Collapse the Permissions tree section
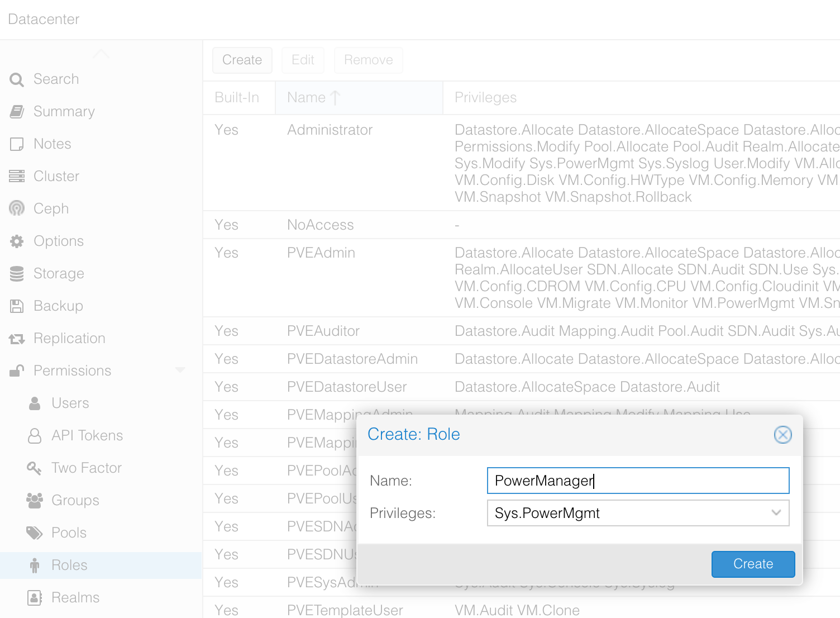The image size is (840, 618). click(x=180, y=370)
